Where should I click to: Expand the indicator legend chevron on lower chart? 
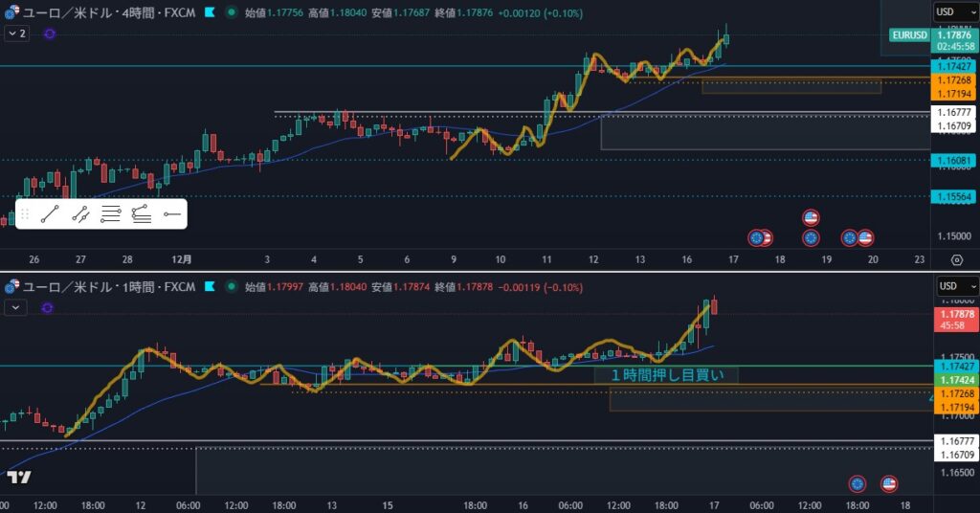tap(17, 307)
